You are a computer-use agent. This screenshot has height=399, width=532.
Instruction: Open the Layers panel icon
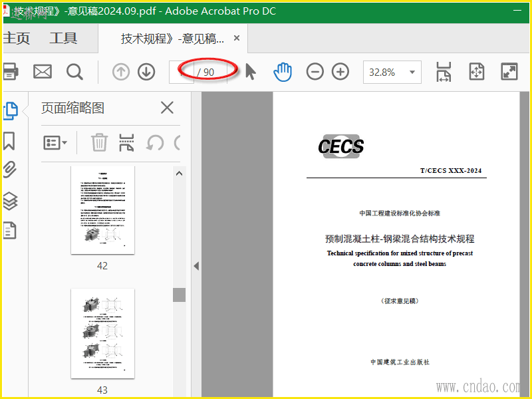click(10, 201)
